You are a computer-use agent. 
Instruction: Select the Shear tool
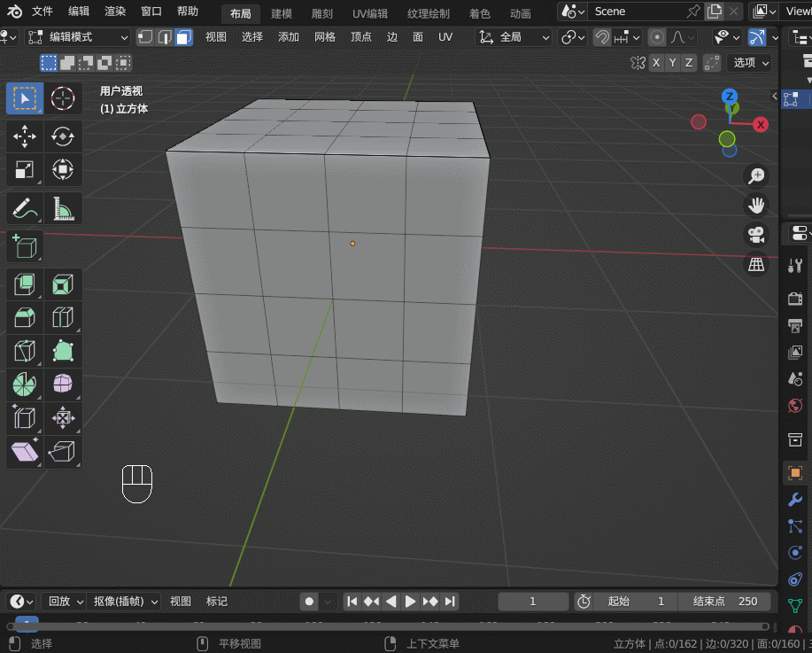(x=24, y=451)
